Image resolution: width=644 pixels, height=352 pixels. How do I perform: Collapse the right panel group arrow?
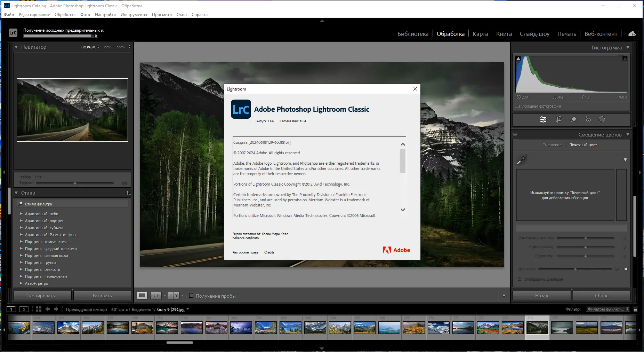[640, 172]
